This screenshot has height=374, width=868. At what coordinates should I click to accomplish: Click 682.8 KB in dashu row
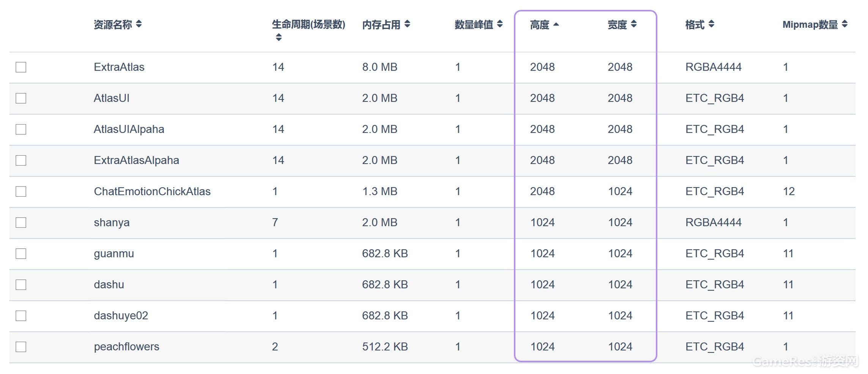pos(385,285)
